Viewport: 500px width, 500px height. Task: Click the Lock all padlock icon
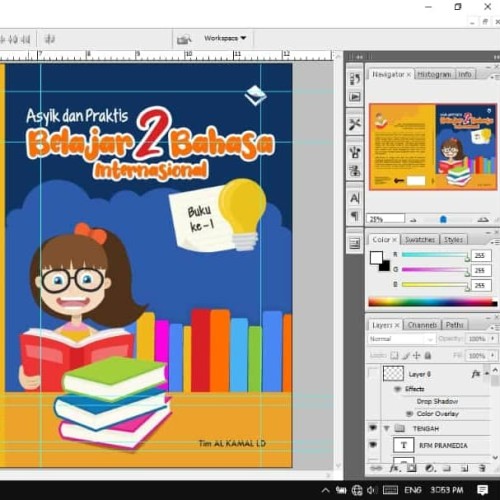428,356
